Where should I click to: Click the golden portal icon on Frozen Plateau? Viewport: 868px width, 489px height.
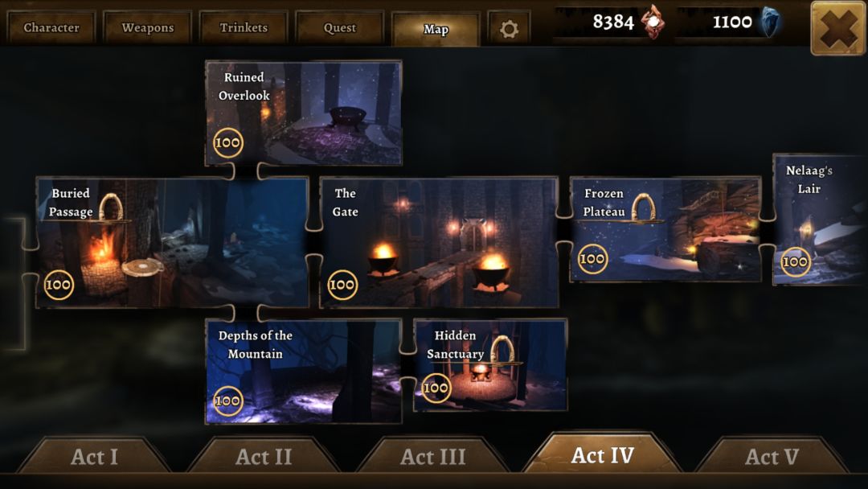[x=643, y=208]
